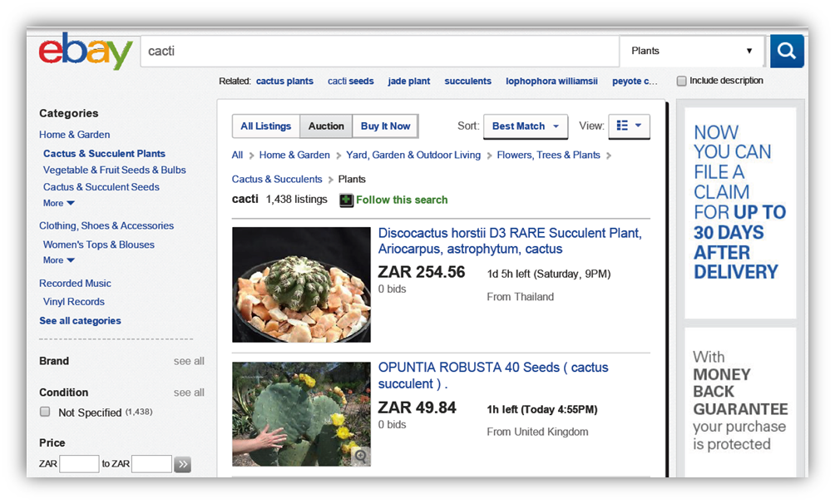Screen dimensions: 835x504
Task: Click the eBay logo
Action: click(x=85, y=51)
